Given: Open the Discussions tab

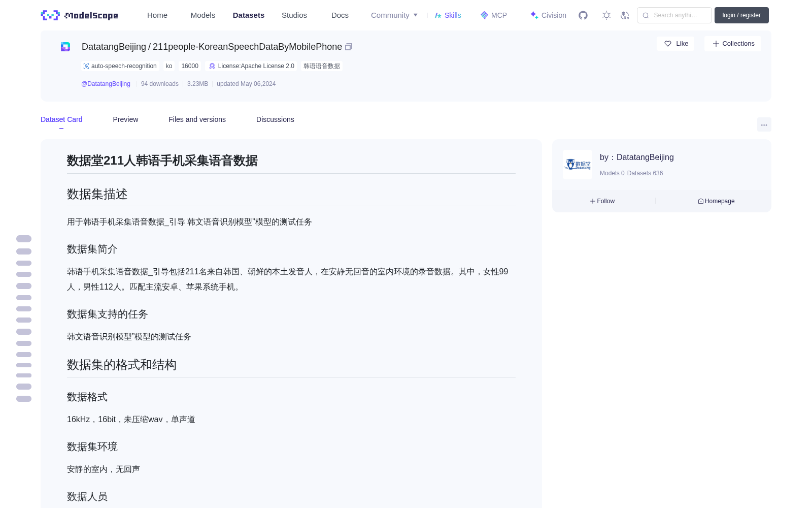Looking at the screenshot, I should tap(275, 119).
